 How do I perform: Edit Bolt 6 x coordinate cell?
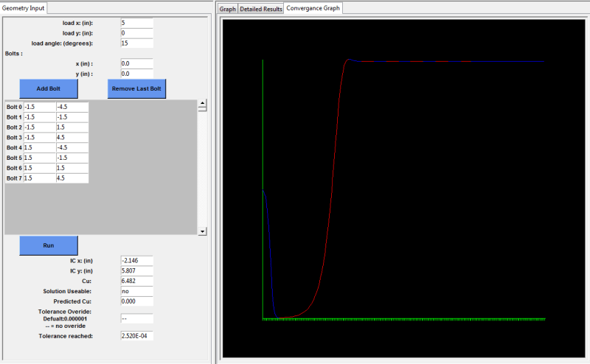tap(40, 168)
